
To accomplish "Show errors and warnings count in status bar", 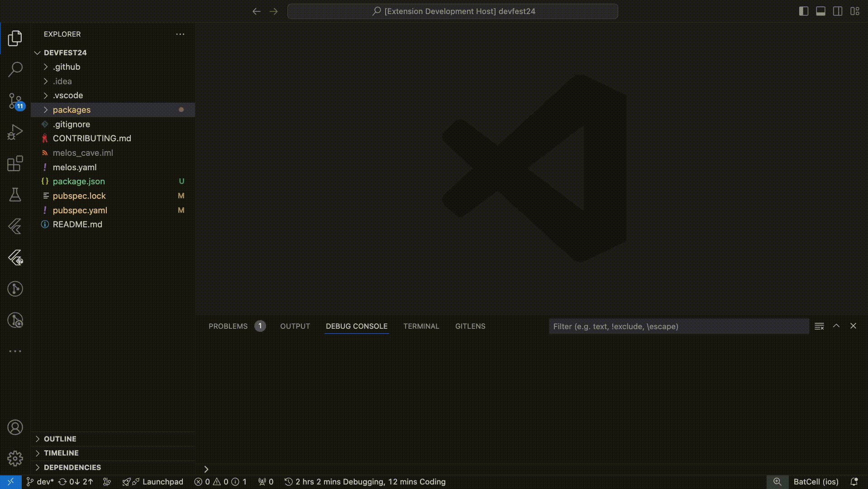I will pyautogui.click(x=220, y=482).
